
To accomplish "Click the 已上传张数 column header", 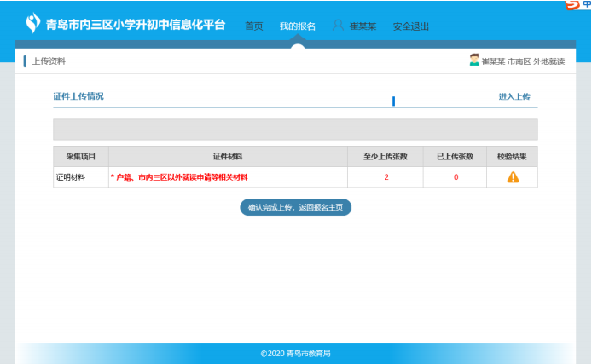I will click(x=455, y=157).
